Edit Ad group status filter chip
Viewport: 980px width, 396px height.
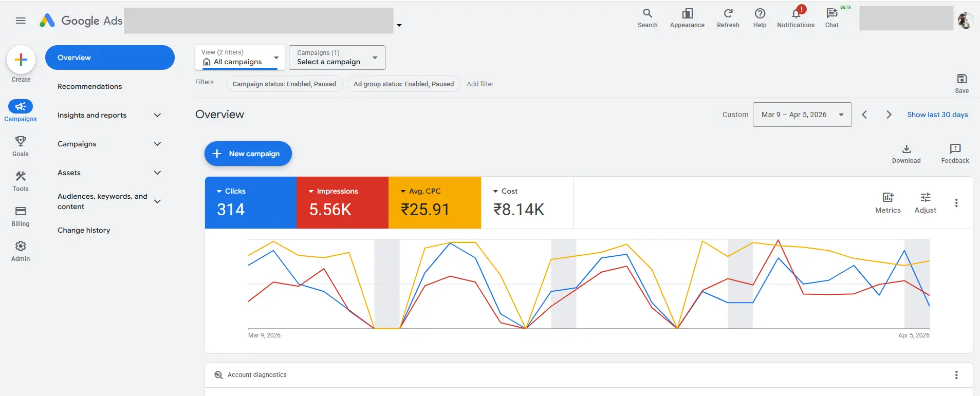(403, 84)
